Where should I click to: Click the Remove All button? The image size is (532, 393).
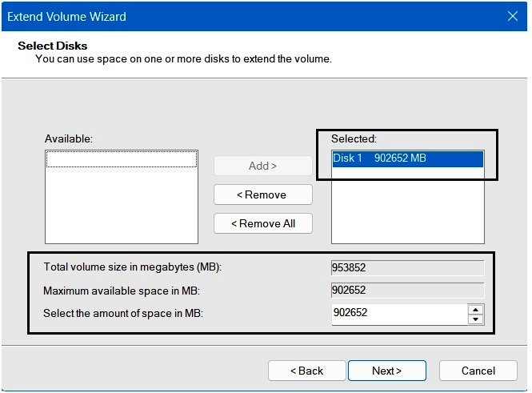263,223
